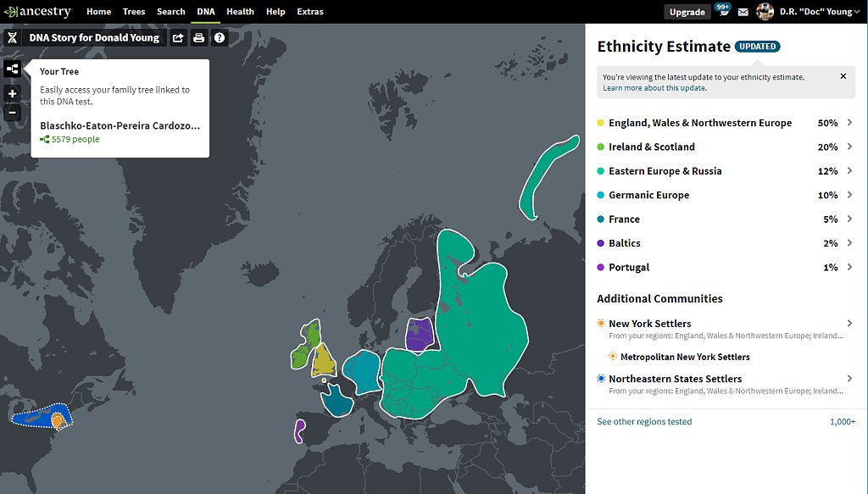This screenshot has height=494, width=868.
Task: Click the New York Settlers community icon
Action: pyautogui.click(x=601, y=323)
